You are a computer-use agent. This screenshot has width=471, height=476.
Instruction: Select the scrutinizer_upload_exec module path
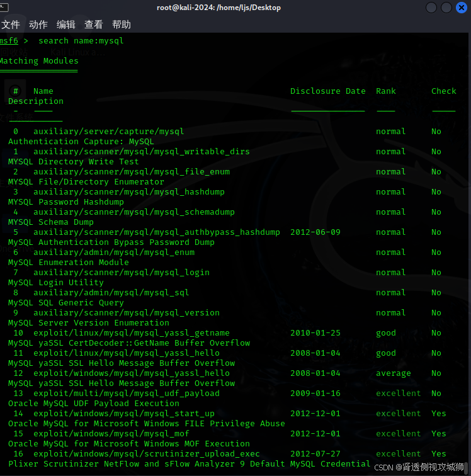pos(147,454)
